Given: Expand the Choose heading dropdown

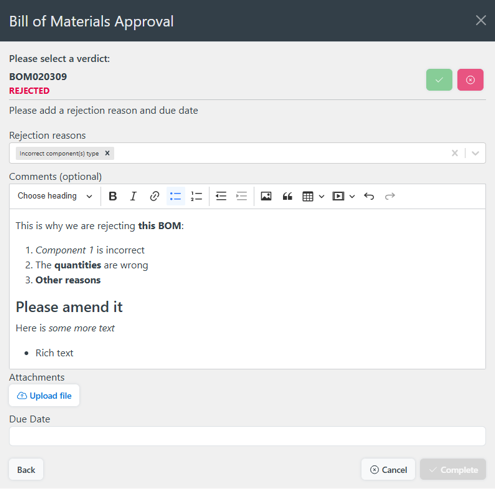Looking at the screenshot, I should click(55, 196).
